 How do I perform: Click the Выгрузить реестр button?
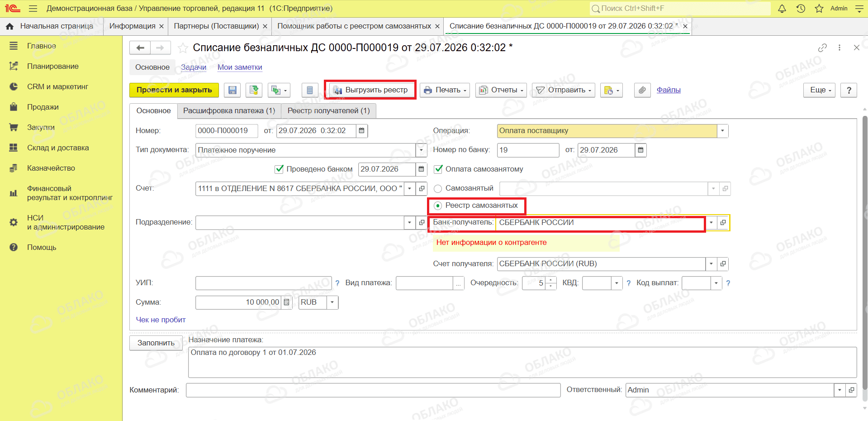click(x=370, y=90)
